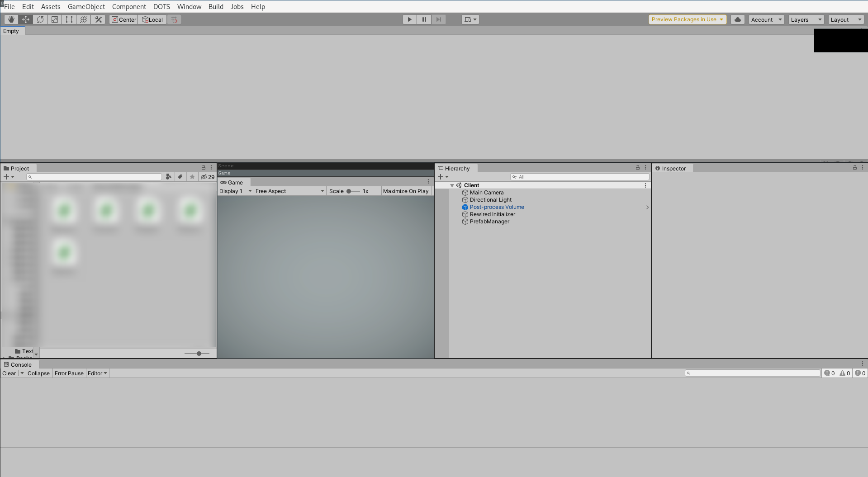Lock the Hierarchy panel

pos(638,167)
